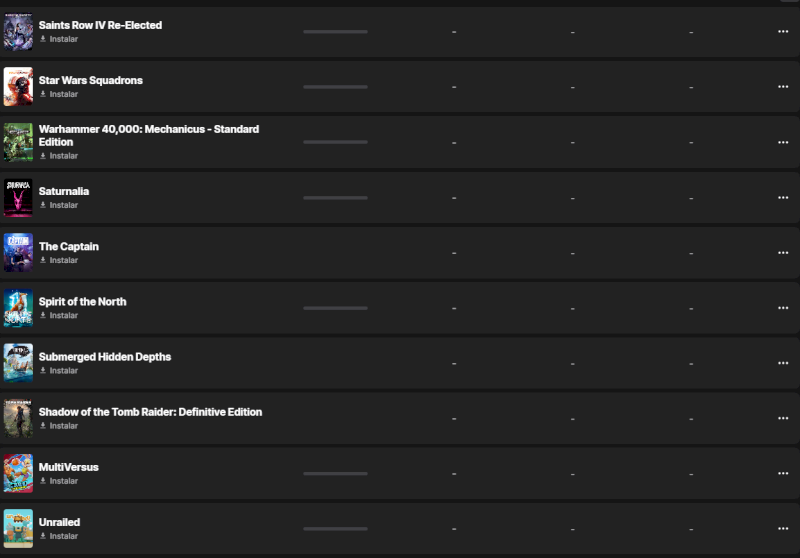Open three-dot options menu for Star Wars Squadrons
The width and height of the screenshot is (800, 558).
pos(783,87)
